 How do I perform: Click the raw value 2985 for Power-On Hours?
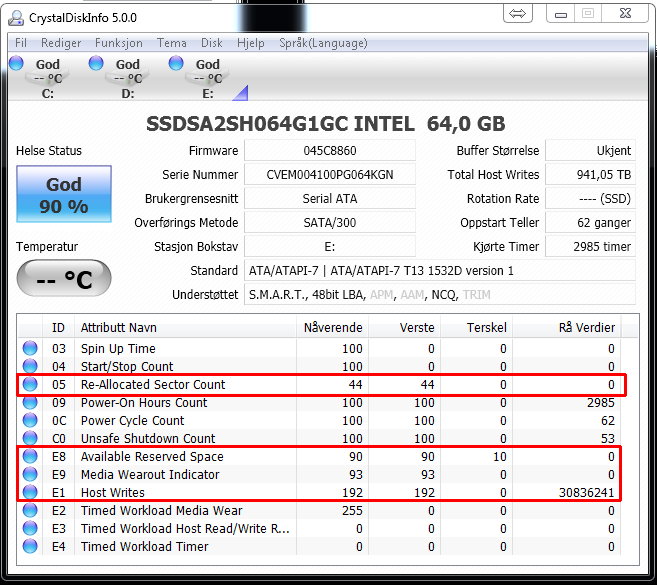coord(600,402)
